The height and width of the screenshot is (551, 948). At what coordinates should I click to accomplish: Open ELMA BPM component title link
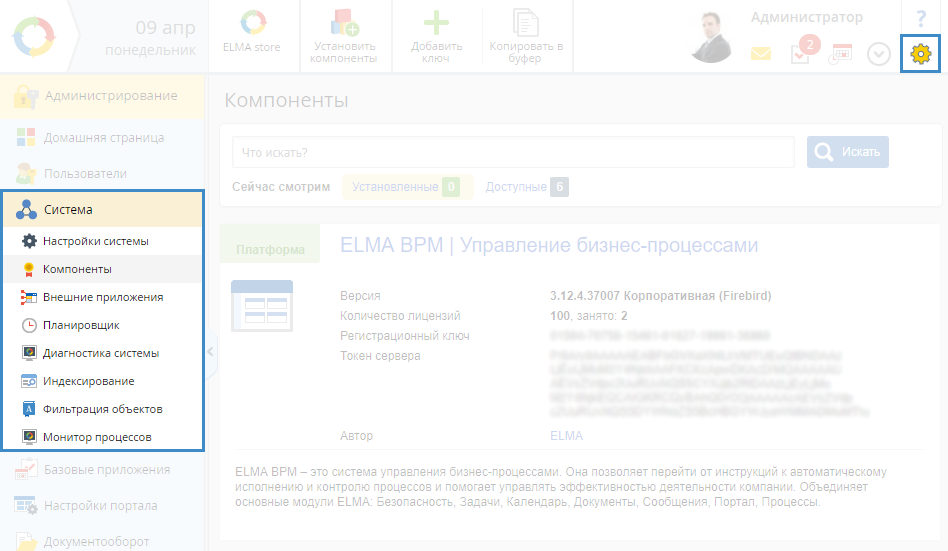tap(549, 245)
